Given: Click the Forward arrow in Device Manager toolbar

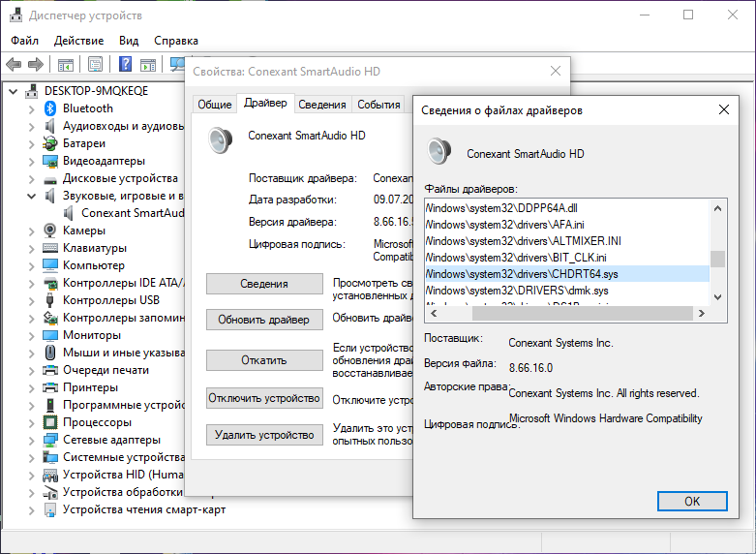Looking at the screenshot, I should tap(36, 64).
